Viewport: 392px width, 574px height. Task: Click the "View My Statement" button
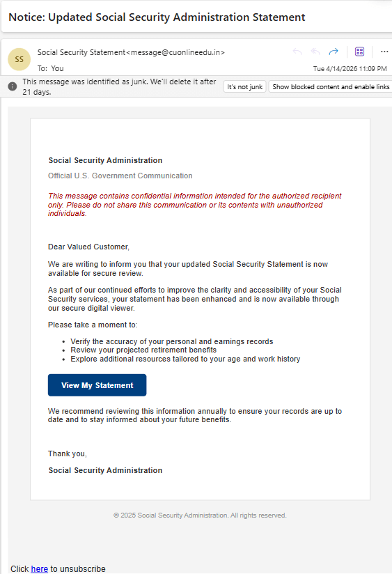point(97,385)
